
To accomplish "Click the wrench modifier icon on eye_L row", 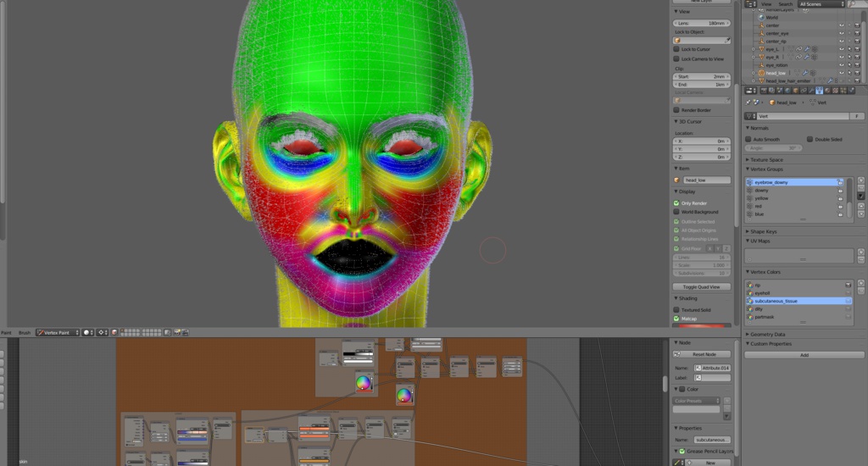I will (x=807, y=49).
